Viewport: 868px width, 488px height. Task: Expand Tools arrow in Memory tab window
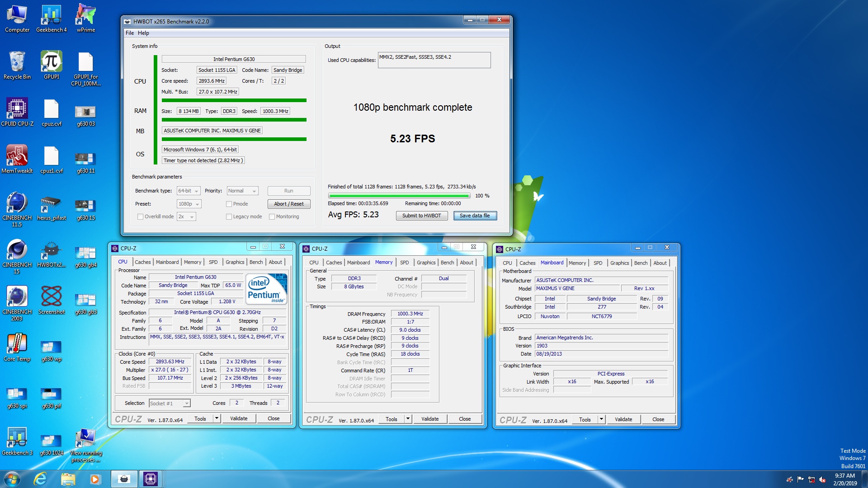point(408,419)
